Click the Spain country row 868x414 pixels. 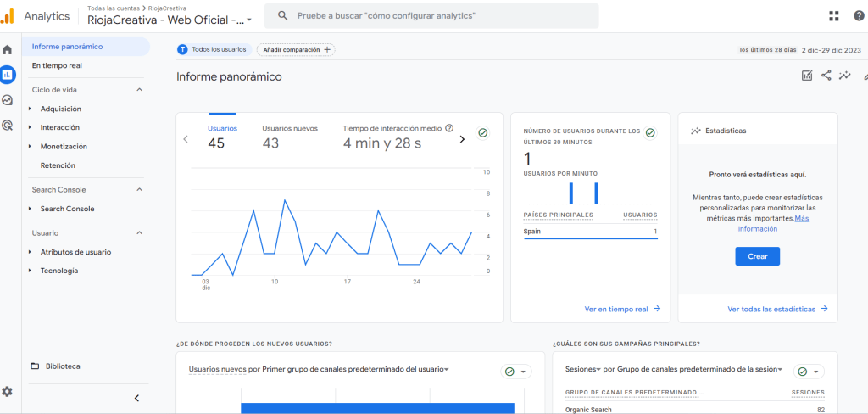pos(590,232)
